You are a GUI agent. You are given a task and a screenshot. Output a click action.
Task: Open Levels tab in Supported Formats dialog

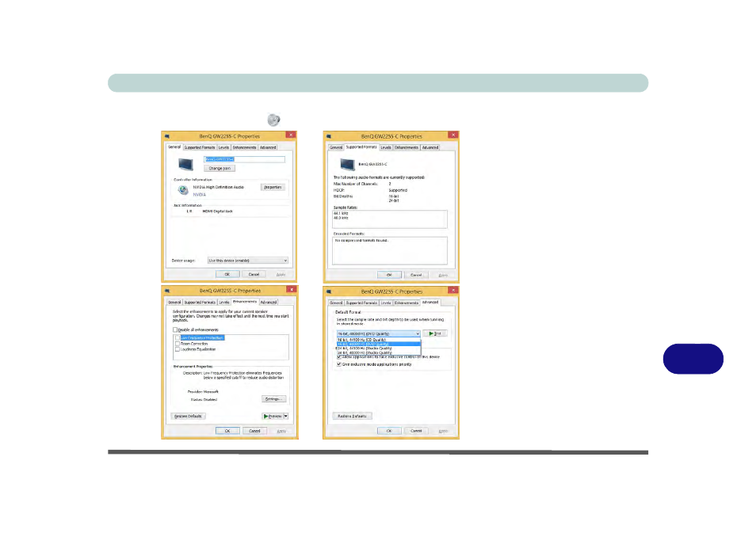(386, 147)
